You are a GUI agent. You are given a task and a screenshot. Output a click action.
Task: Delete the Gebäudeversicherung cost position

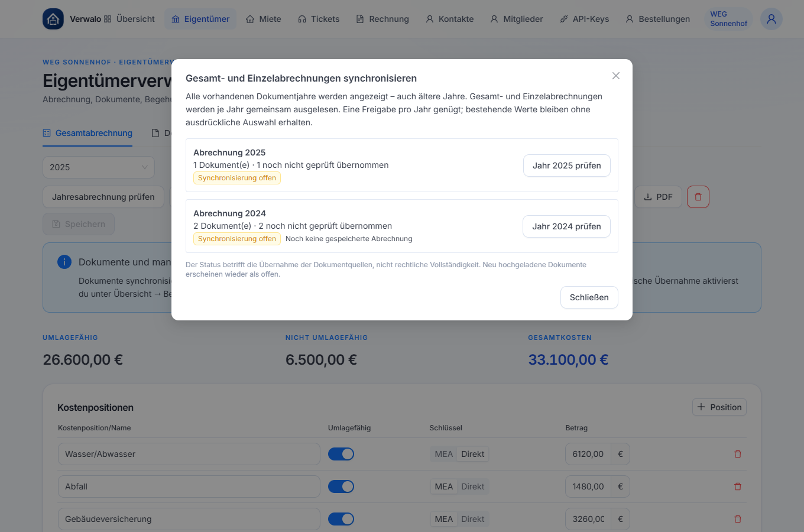[738, 519]
